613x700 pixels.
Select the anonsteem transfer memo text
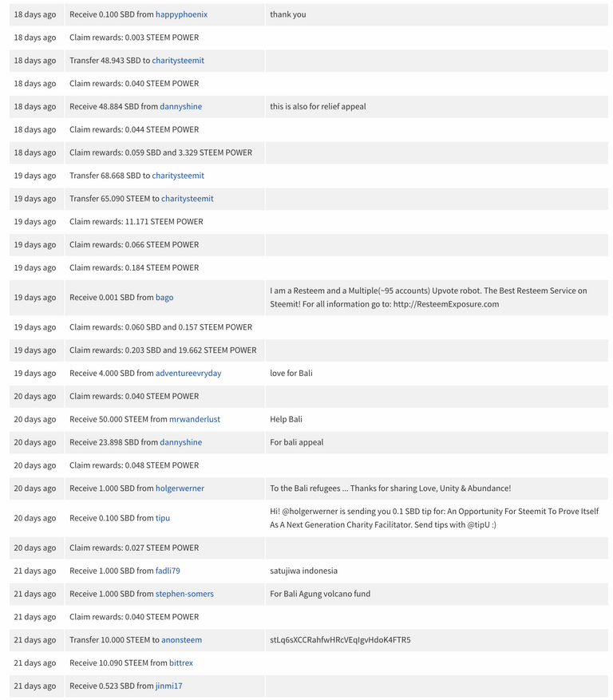pos(340,639)
